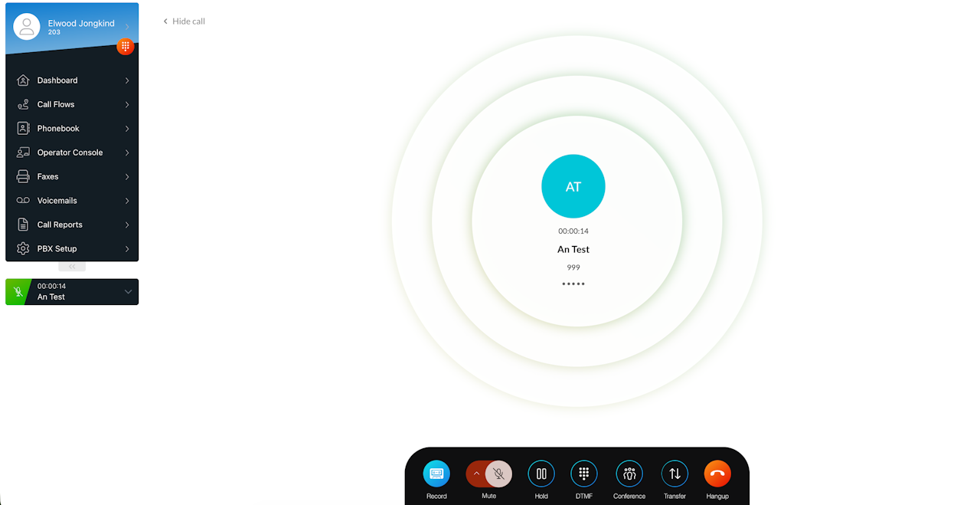This screenshot has height=505, width=980.
Task: Click the Call Flows icon
Action: pos(23,104)
